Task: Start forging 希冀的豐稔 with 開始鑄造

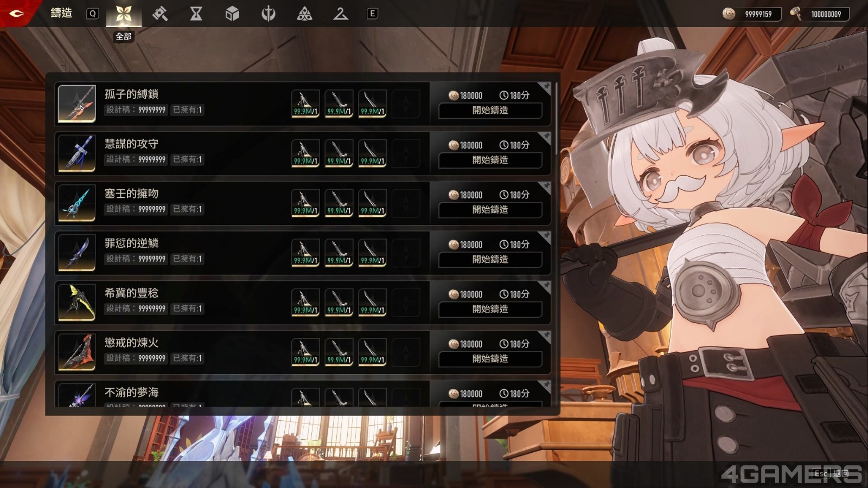Action: [490, 309]
